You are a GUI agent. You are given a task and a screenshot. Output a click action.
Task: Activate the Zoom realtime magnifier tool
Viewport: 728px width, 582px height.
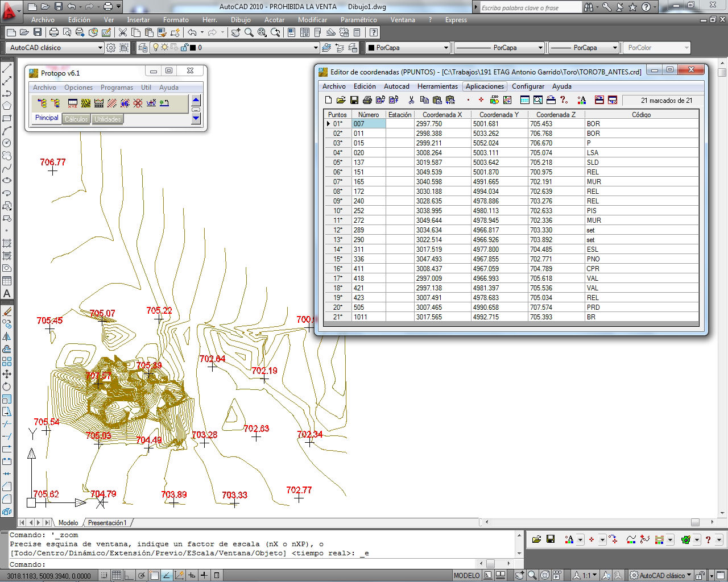249,32
